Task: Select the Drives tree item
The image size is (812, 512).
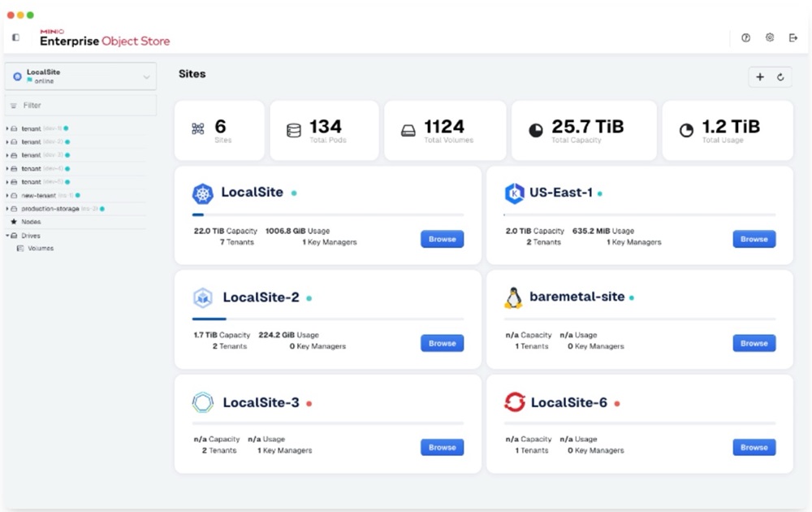Action: (31, 235)
